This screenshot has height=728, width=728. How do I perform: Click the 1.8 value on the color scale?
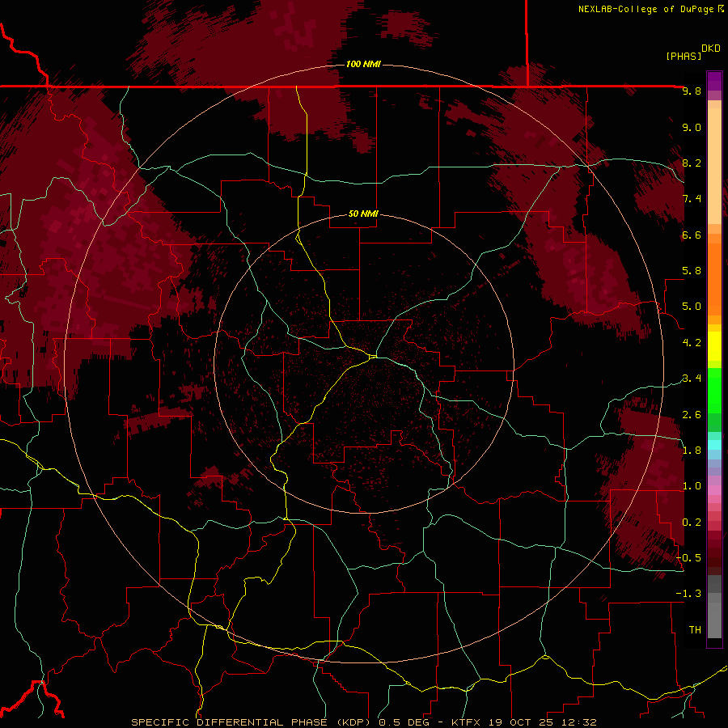point(692,451)
